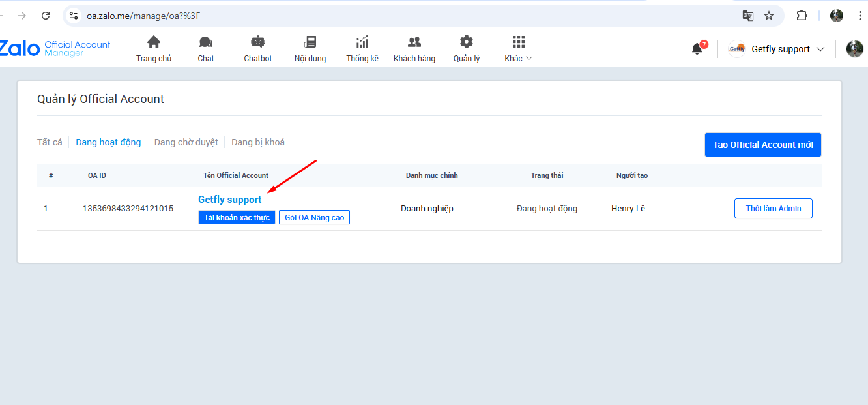Viewport: 868px width, 405px height.
Task: Click the Google Translate page icon
Action: (748, 16)
